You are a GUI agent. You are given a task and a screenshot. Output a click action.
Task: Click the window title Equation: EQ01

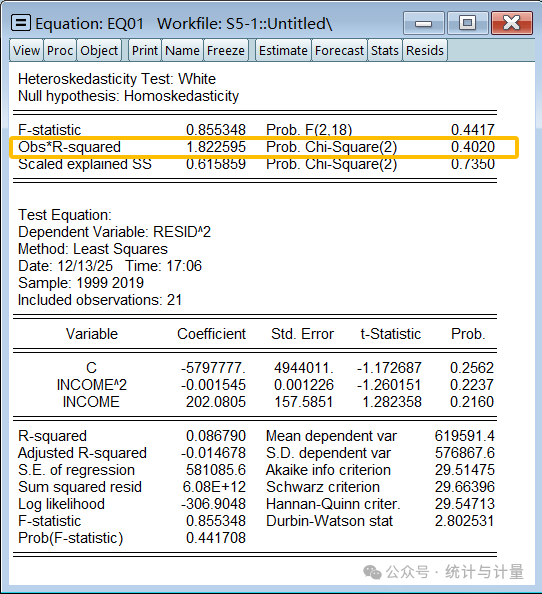[89, 23]
